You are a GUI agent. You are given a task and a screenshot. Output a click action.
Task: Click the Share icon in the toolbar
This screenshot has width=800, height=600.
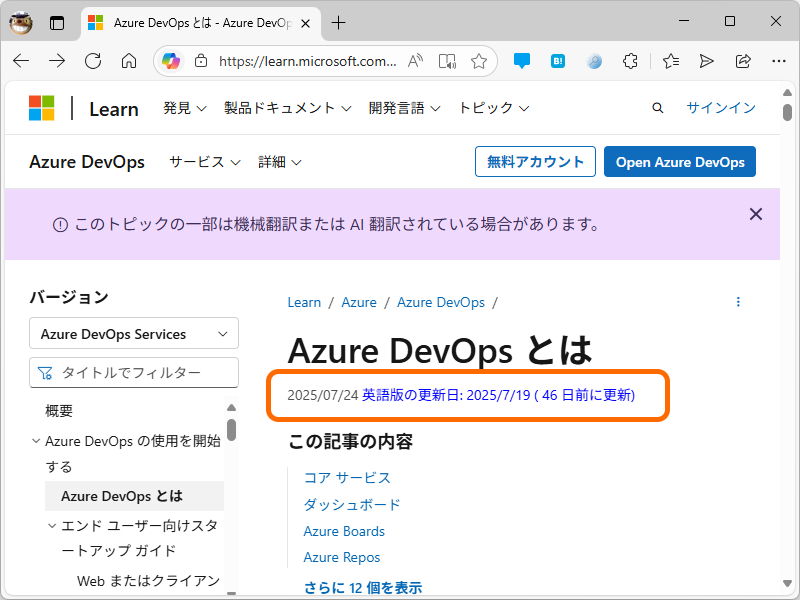742,61
